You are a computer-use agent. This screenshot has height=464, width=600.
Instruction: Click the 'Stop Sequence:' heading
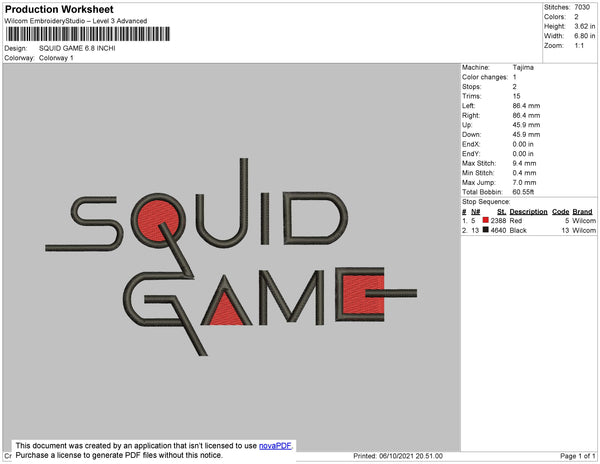(x=486, y=202)
